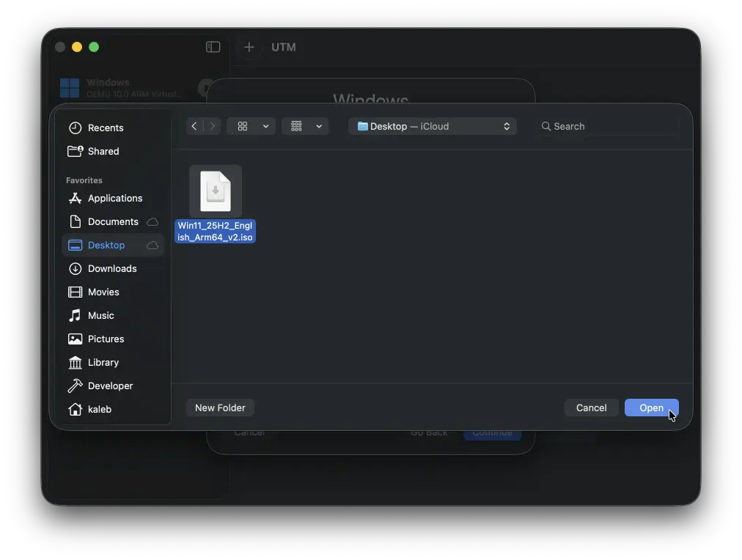Image resolution: width=742 pixels, height=560 pixels.
Task: Cancel the file picker dialog
Action: click(x=591, y=408)
